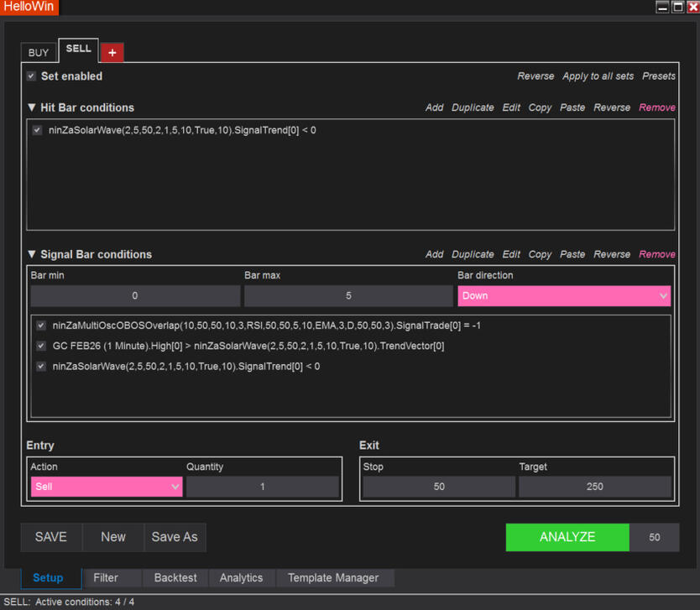
Task: Open the Entry Action dropdown
Action: tap(106, 487)
